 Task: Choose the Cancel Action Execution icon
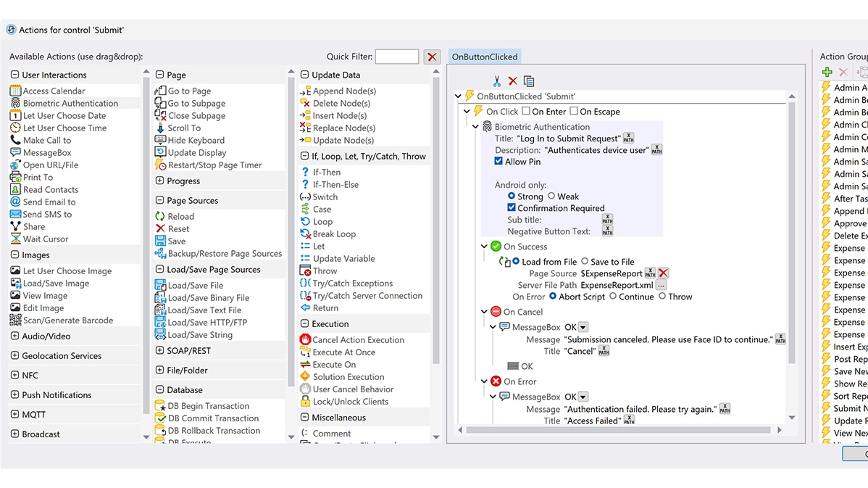tap(305, 340)
